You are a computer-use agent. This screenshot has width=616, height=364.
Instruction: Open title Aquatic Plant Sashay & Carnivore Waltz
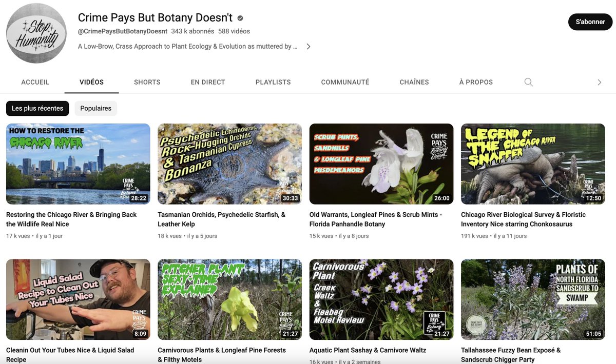point(368,350)
